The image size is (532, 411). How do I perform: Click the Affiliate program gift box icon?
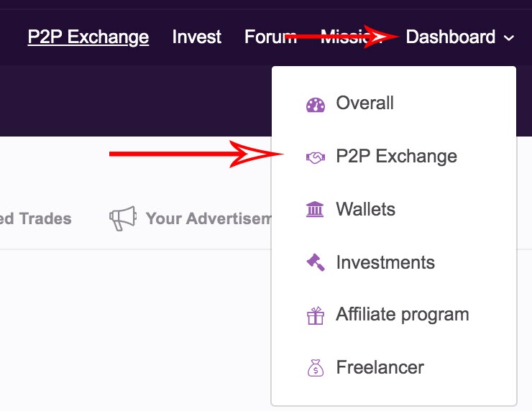315,315
